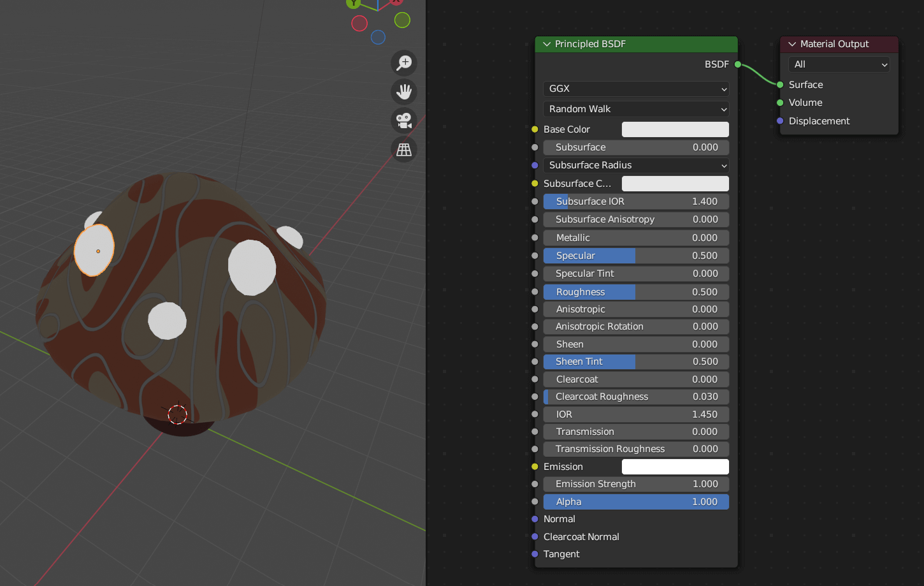Open the All target dropdown
924x586 pixels.
[839, 64]
